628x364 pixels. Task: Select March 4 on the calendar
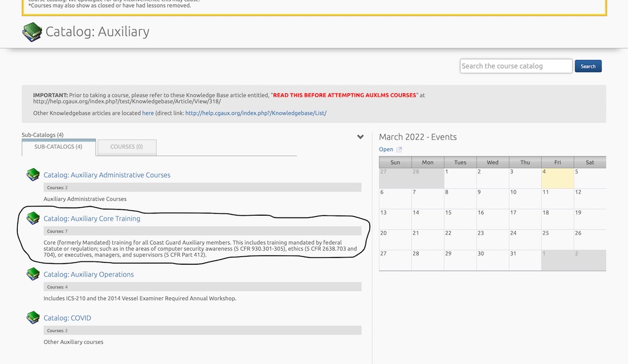click(557, 178)
